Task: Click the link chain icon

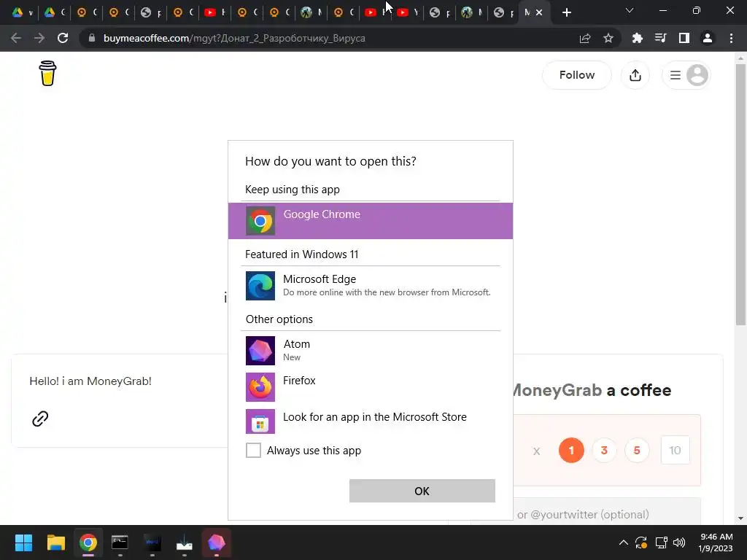Action: (41, 419)
